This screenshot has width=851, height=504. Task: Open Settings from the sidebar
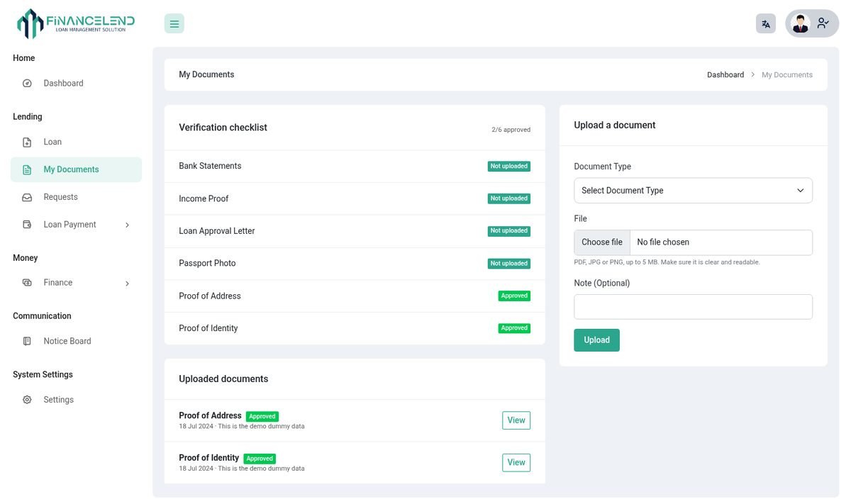coord(76,400)
